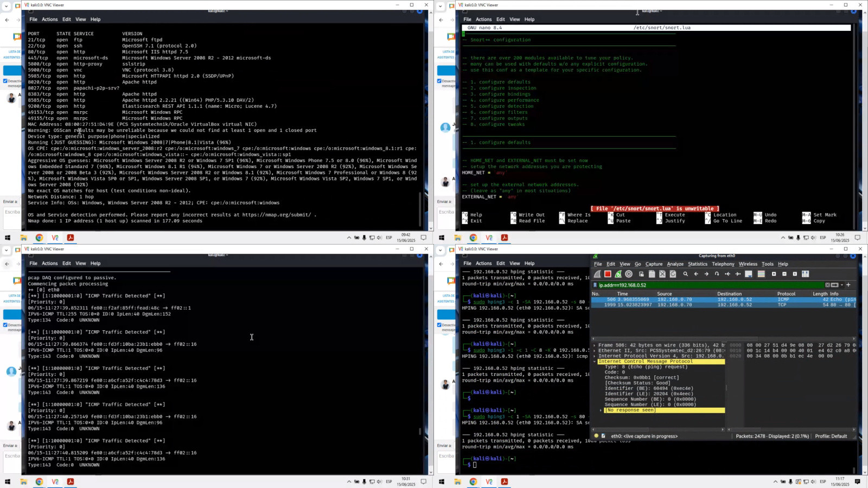Toggle Desactivar mensajes checkbox beside nmap output window
This screenshot has width=868, height=488.
click(5, 81)
